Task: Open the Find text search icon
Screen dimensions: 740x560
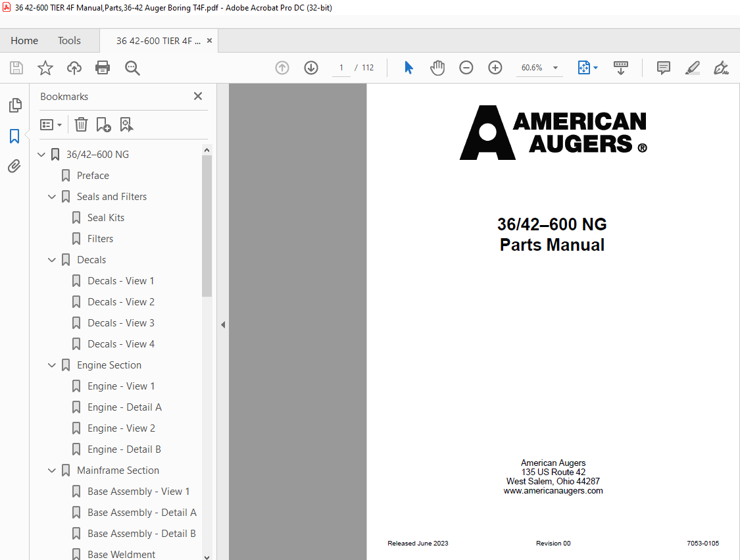Action: pyautogui.click(x=132, y=68)
